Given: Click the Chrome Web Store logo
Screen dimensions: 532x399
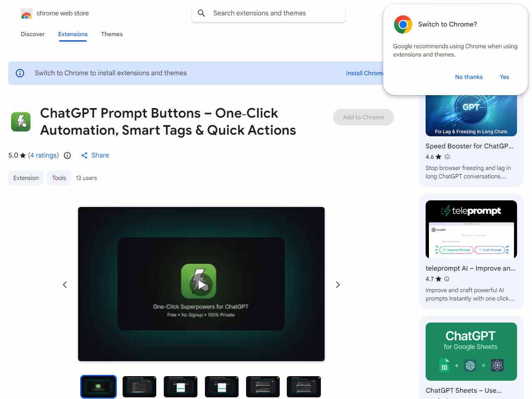Looking at the screenshot, I should click(27, 14).
